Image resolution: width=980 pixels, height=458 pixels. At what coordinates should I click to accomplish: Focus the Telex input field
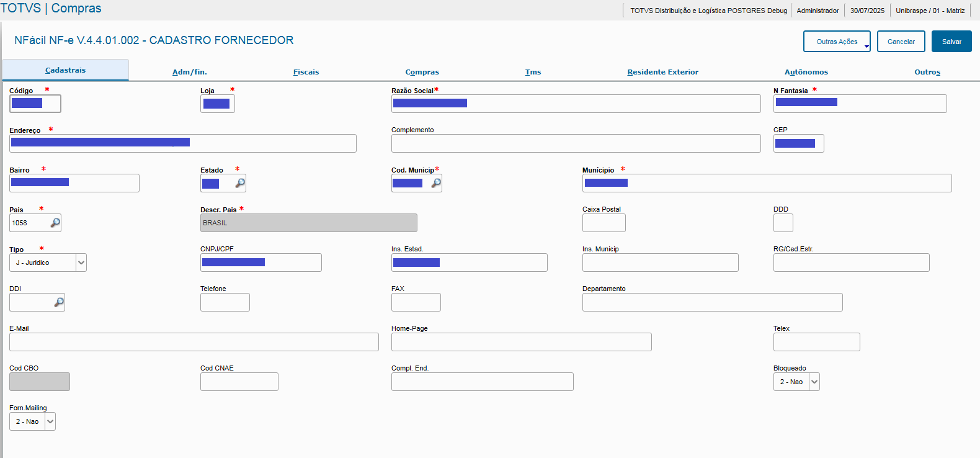(817, 342)
